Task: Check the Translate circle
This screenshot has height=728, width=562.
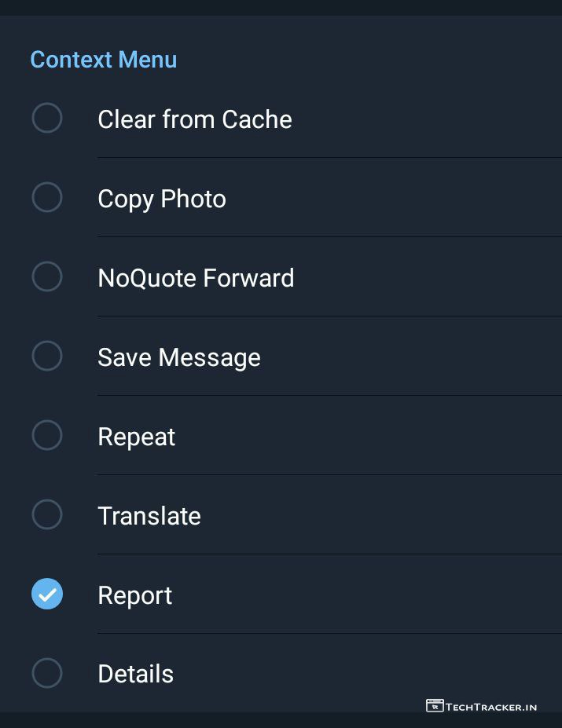Action: pos(47,515)
